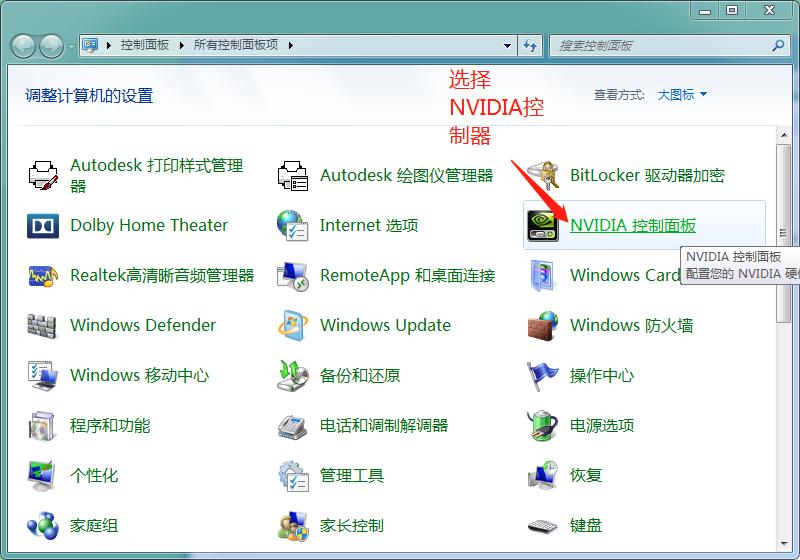Open the Windows Update icon
The height and width of the screenshot is (560, 800).
coord(293,325)
